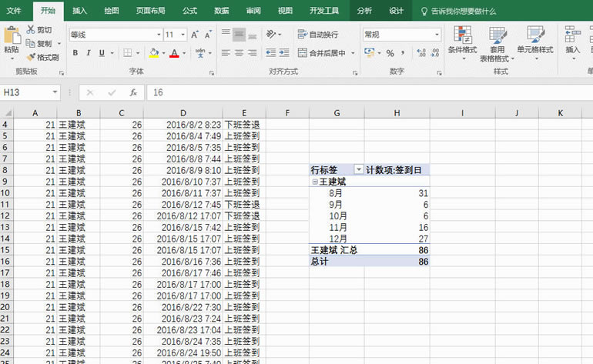Click the Decrease Indent icon
The image size is (593, 364).
click(271, 53)
